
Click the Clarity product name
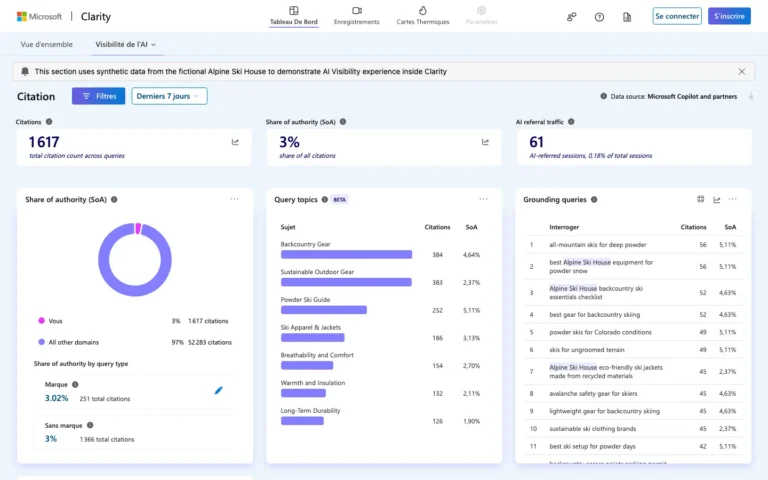click(96, 17)
